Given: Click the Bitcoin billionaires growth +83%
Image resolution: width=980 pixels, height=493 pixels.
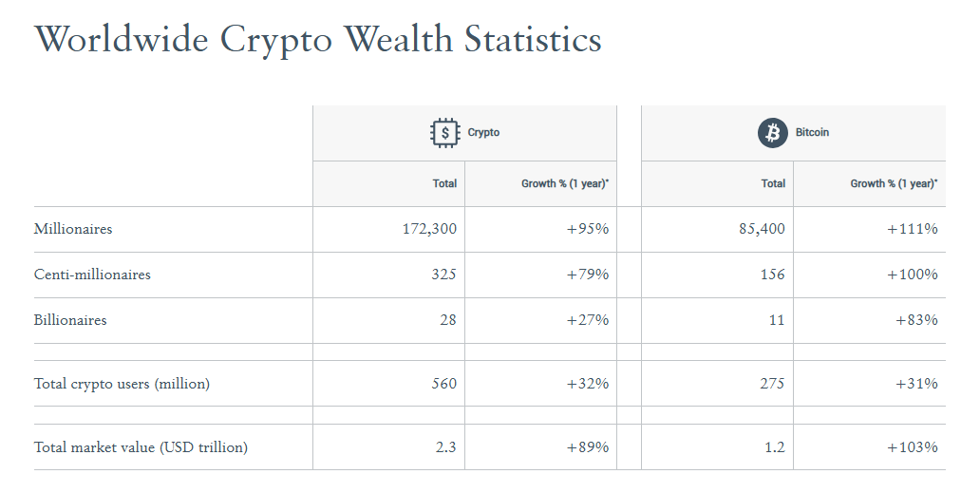Looking at the screenshot, I should (916, 320).
